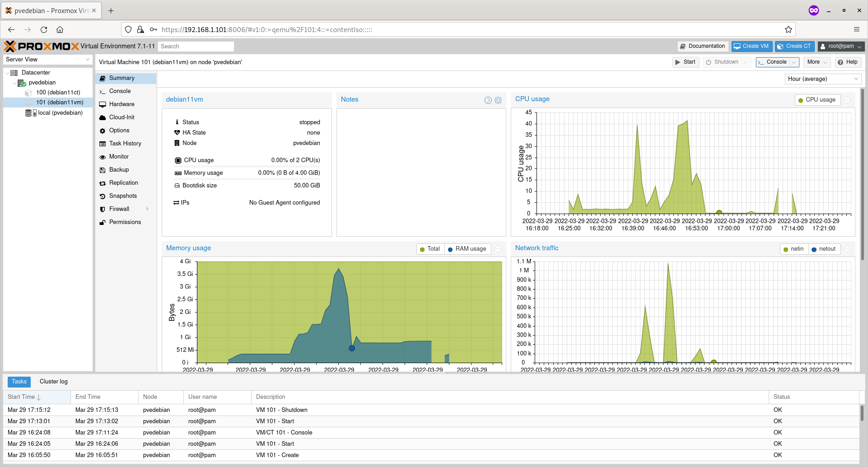This screenshot has height=467, width=868.
Task: Select the VM 101 - Shutdown task row
Action: click(x=431, y=410)
